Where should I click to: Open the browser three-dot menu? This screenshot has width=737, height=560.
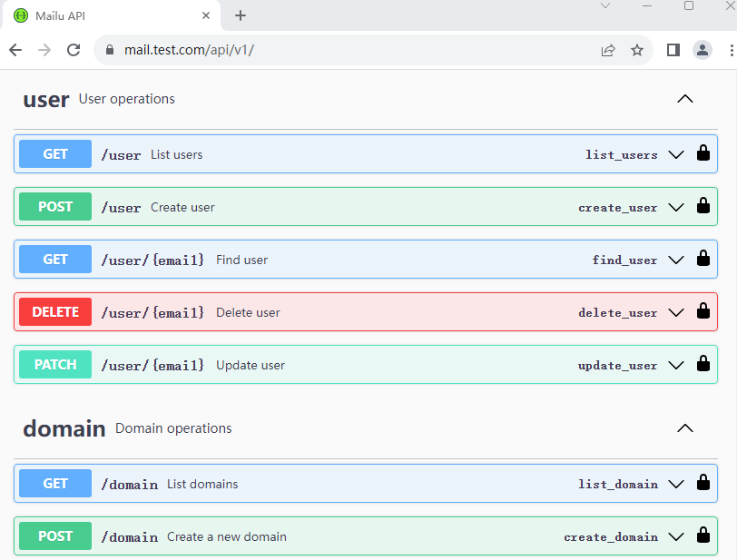[x=732, y=50]
